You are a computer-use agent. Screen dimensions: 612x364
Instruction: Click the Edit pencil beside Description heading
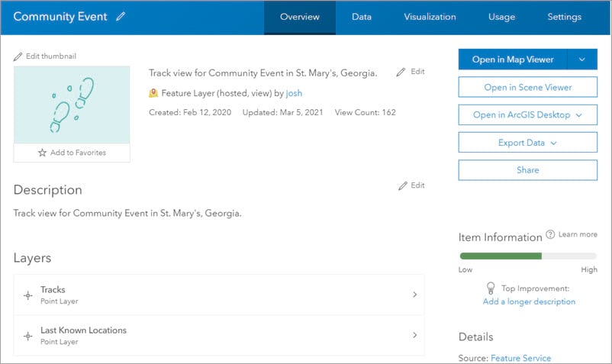(402, 185)
